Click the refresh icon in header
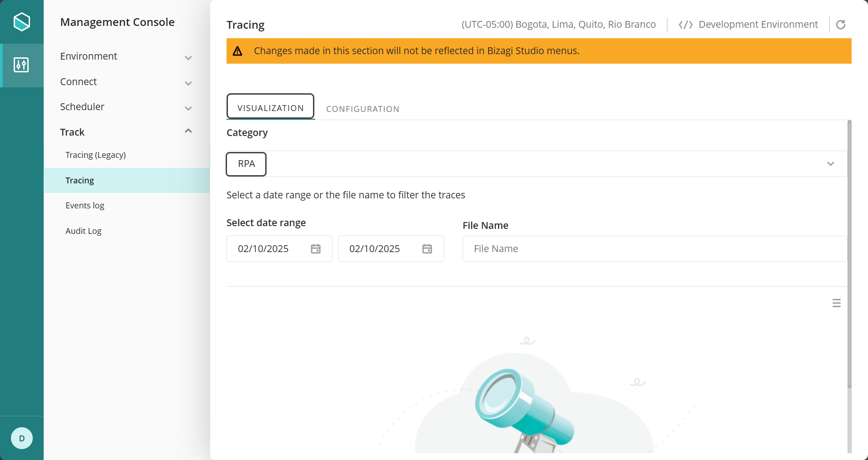The height and width of the screenshot is (460, 868). pos(841,25)
